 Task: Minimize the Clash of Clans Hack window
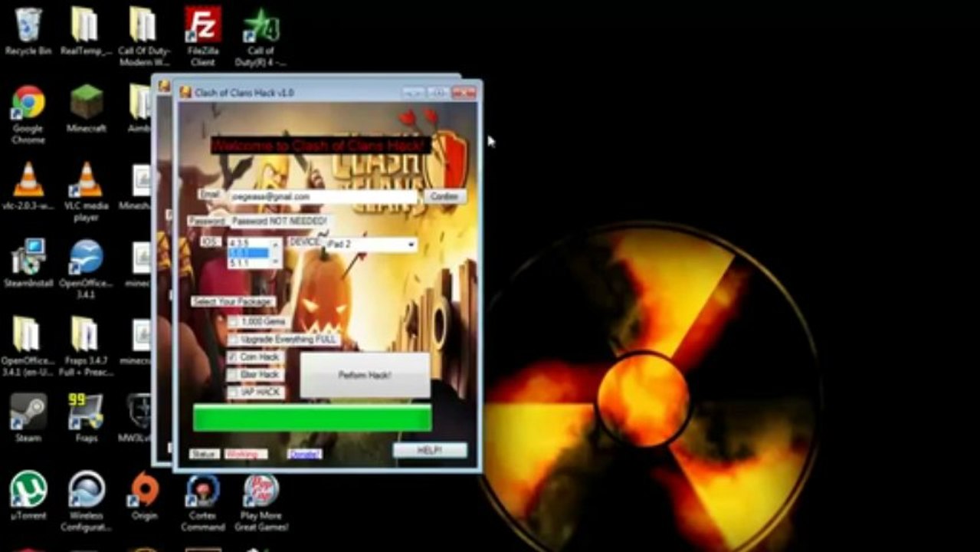coord(413,93)
